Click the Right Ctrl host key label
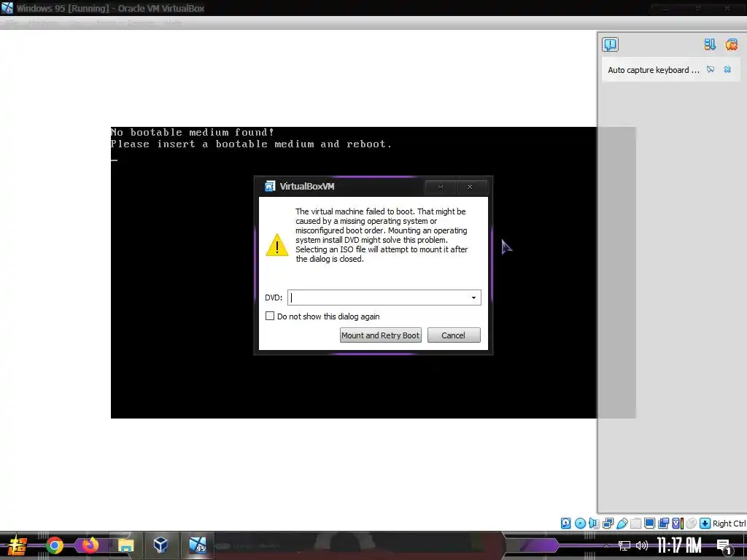Viewport: 747px width, 560px height. [x=729, y=524]
